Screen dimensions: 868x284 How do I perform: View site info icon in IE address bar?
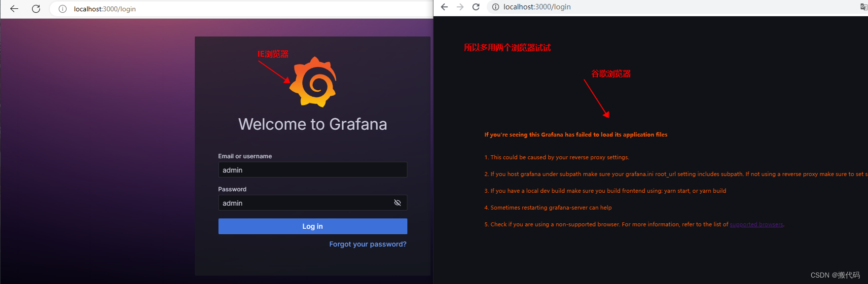[63, 9]
